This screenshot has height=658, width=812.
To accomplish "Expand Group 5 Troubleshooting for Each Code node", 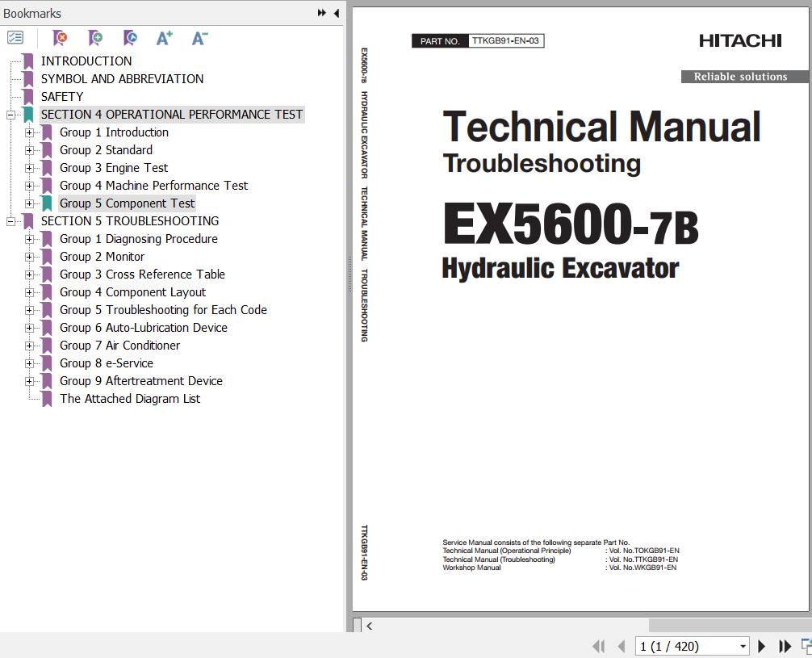I will [x=30, y=310].
